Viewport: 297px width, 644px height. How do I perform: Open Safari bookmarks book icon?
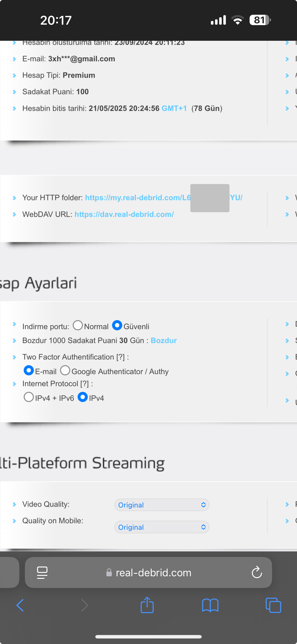click(x=210, y=605)
